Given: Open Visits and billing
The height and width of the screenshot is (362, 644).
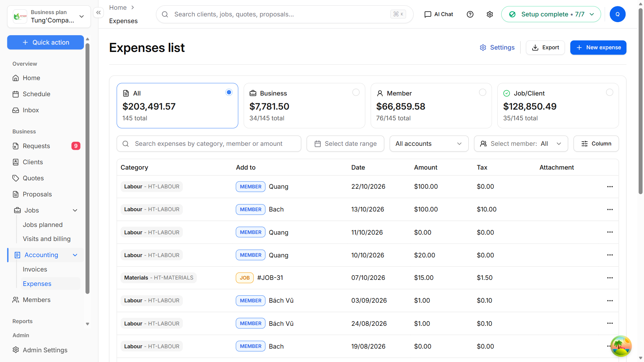Looking at the screenshot, I should (47, 239).
